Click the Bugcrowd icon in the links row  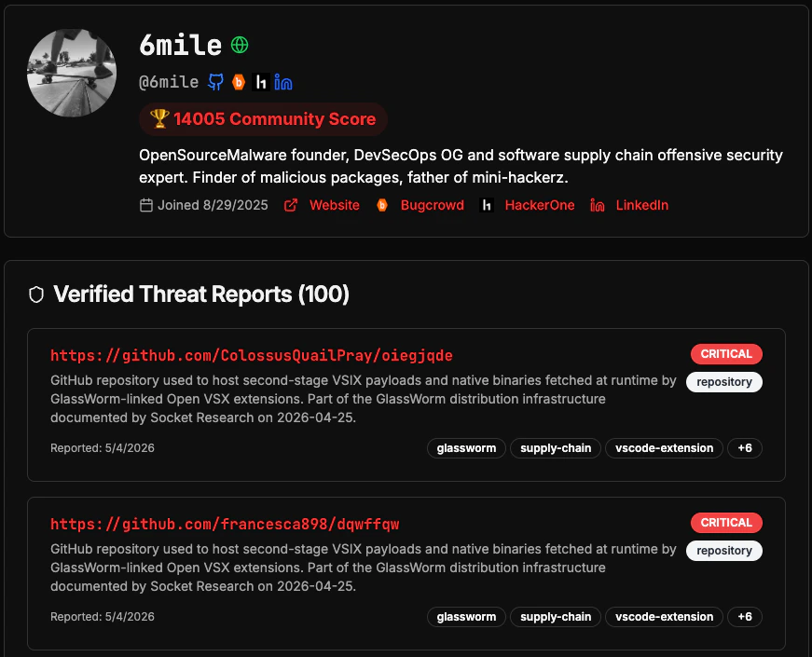pyautogui.click(x=382, y=206)
